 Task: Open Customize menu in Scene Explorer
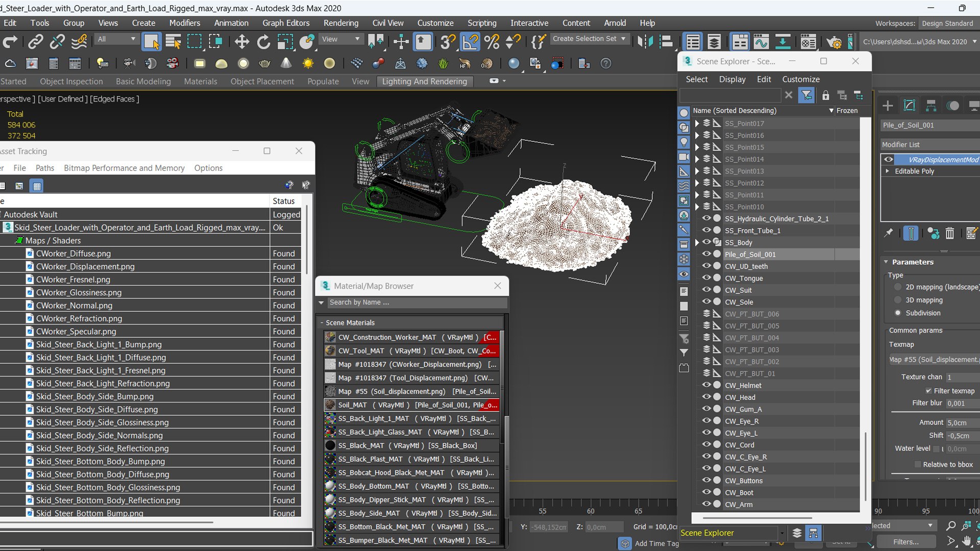[800, 79]
